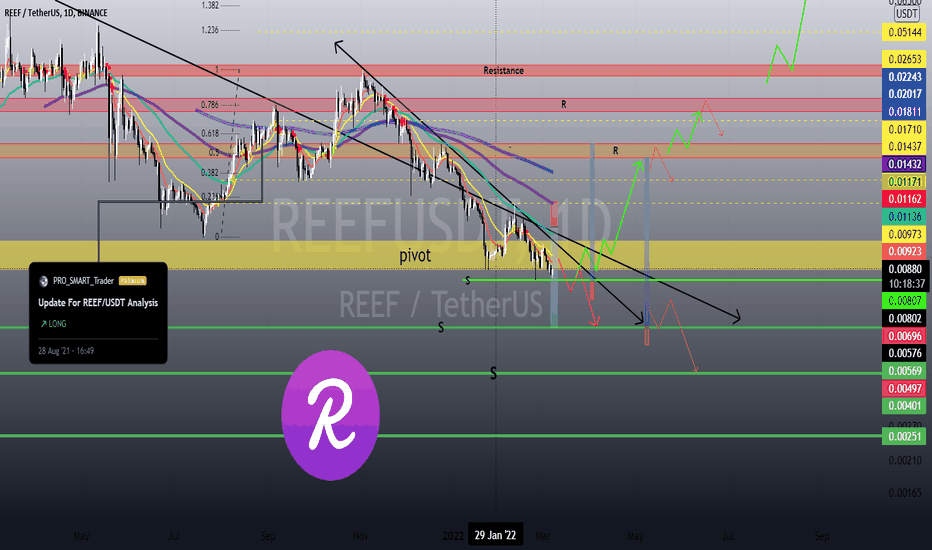The image size is (932, 550).
Task: Select the 0.00576 black price label
Action: [x=905, y=353]
